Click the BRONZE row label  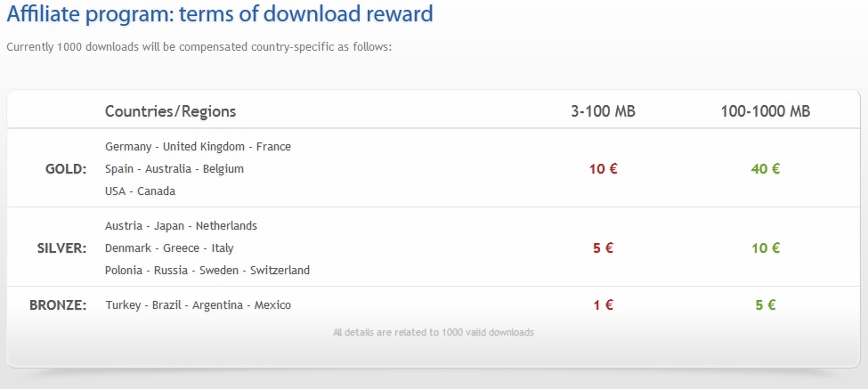58,305
